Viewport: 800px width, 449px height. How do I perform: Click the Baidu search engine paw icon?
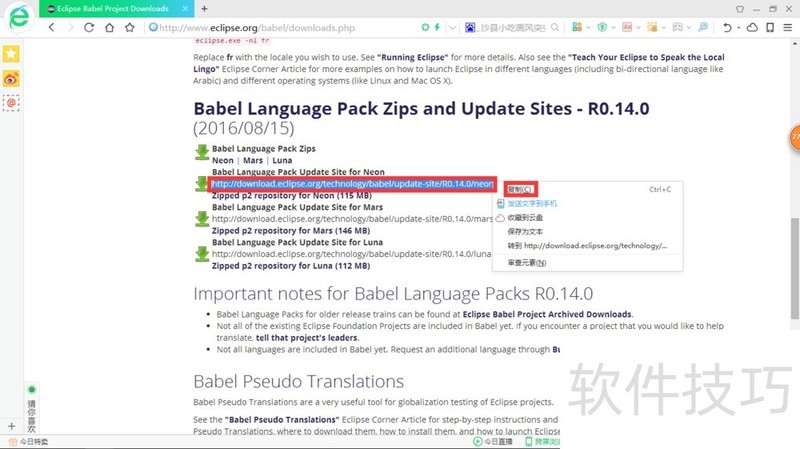(470, 28)
